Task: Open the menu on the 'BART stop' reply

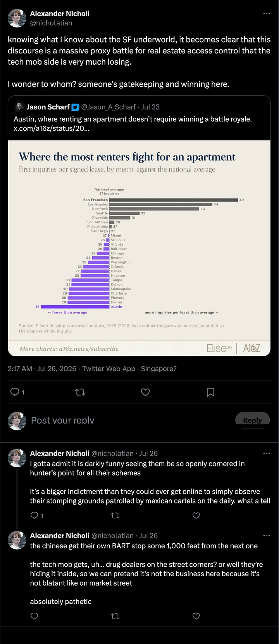Action: (x=266, y=536)
